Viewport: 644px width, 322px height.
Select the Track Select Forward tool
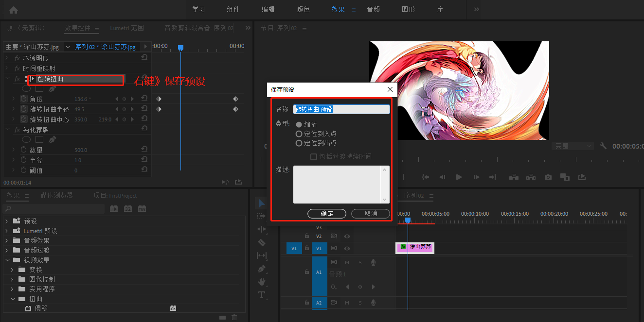(x=262, y=216)
